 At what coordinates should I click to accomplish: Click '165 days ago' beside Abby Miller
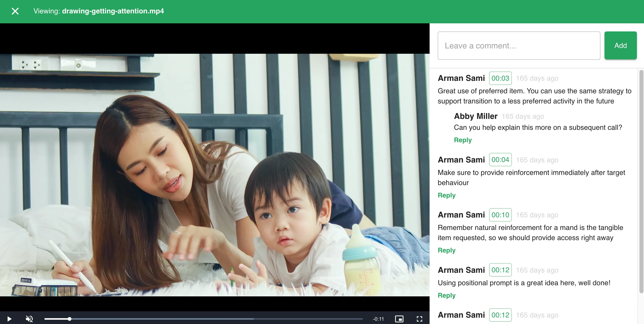coord(523,116)
